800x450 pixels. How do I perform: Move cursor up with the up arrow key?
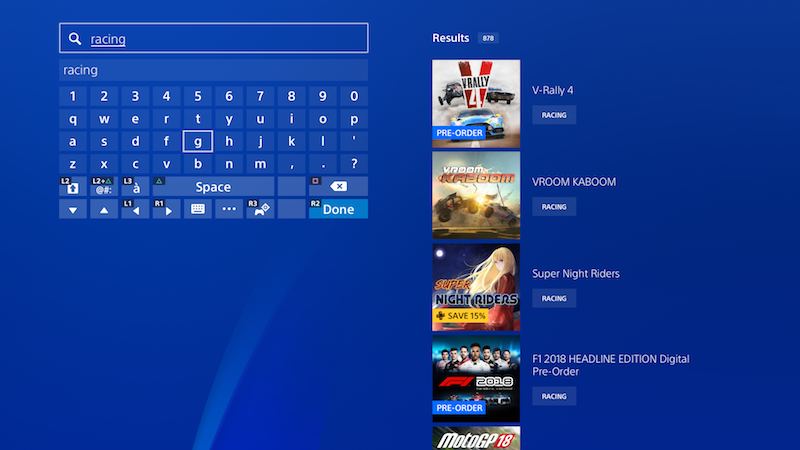[x=104, y=209]
